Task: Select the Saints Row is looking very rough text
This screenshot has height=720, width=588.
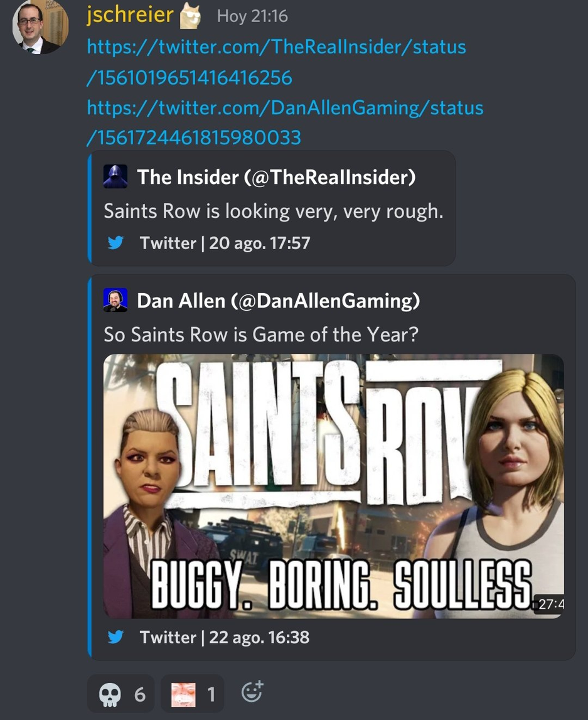Action: [x=274, y=211]
